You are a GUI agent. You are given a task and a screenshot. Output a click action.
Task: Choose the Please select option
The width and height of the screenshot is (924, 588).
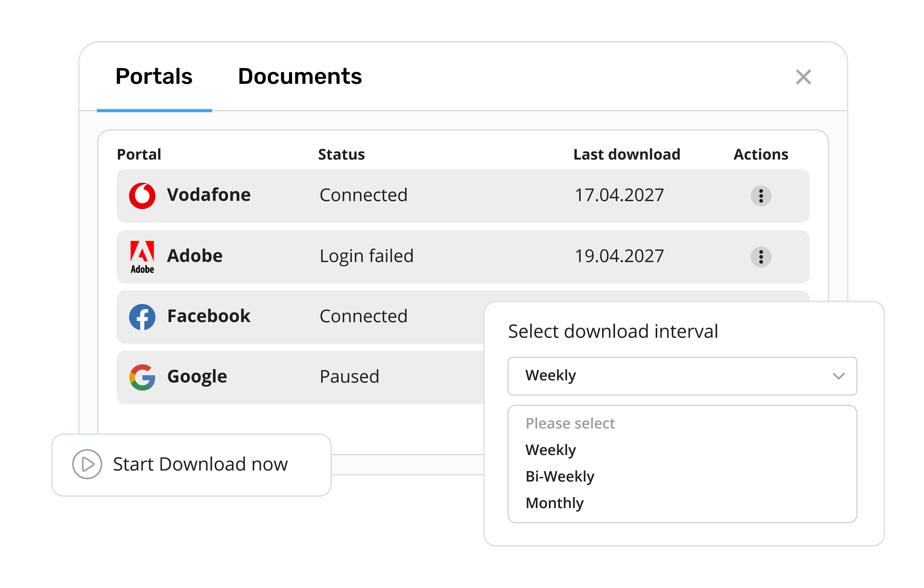click(x=570, y=423)
